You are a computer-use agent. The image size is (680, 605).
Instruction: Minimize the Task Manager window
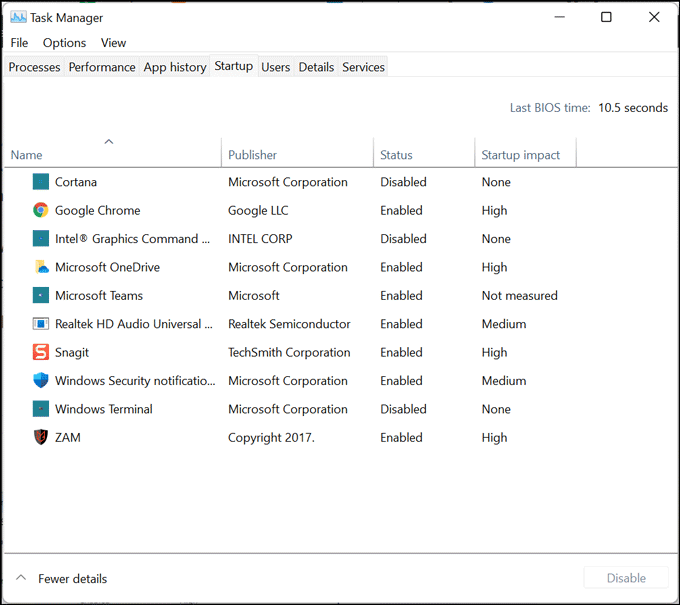[x=560, y=17]
